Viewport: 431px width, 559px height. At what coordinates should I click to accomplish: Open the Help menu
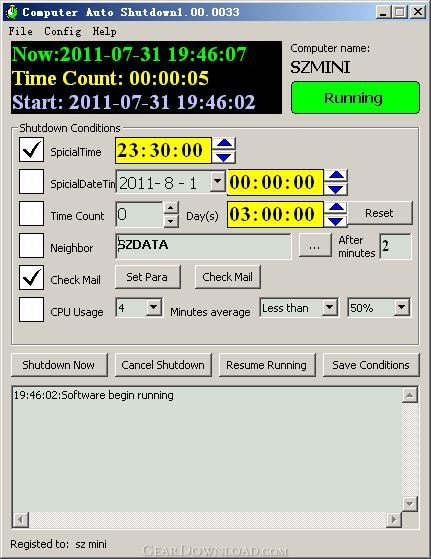pos(104,31)
